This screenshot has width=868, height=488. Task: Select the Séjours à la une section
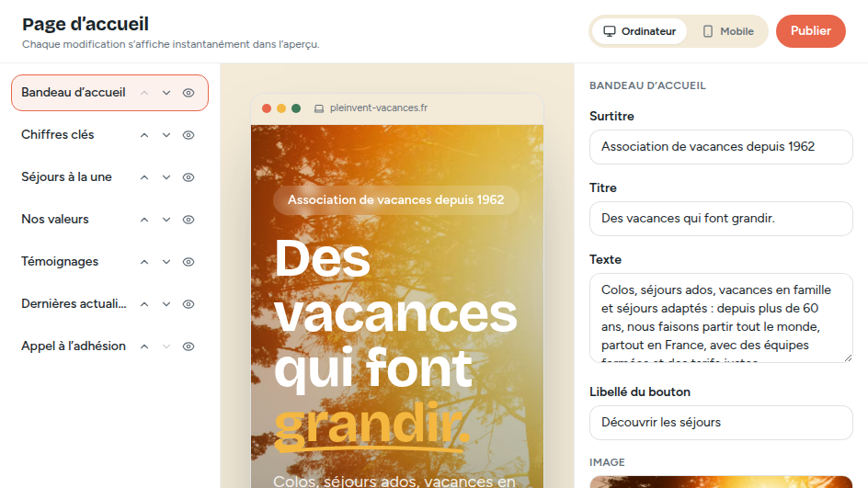(66, 177)
